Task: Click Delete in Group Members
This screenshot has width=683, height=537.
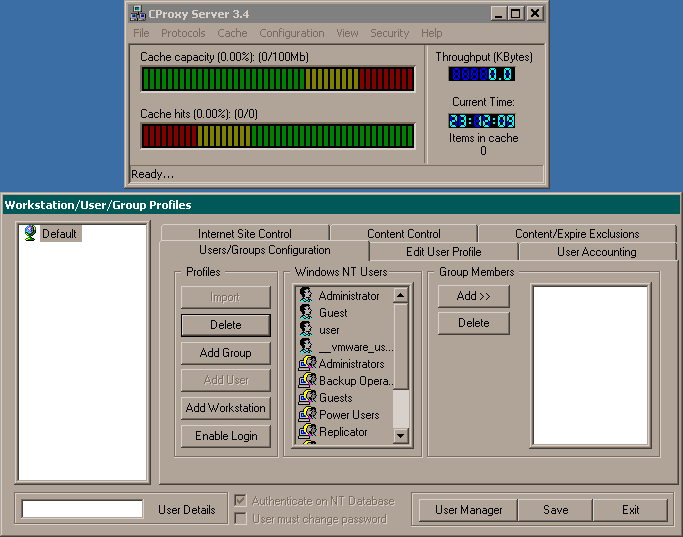Action: (473, 323)
